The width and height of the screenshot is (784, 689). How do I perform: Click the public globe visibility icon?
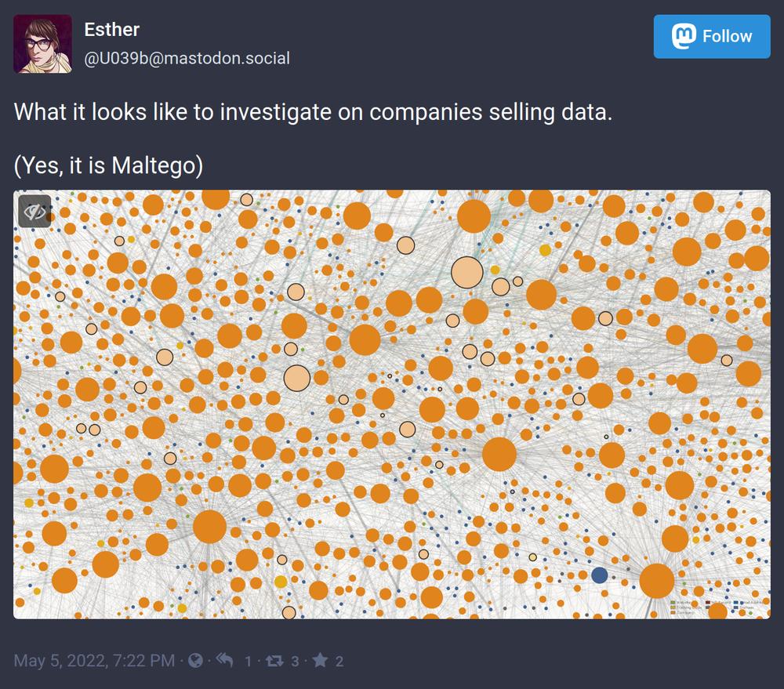[195, 661]
